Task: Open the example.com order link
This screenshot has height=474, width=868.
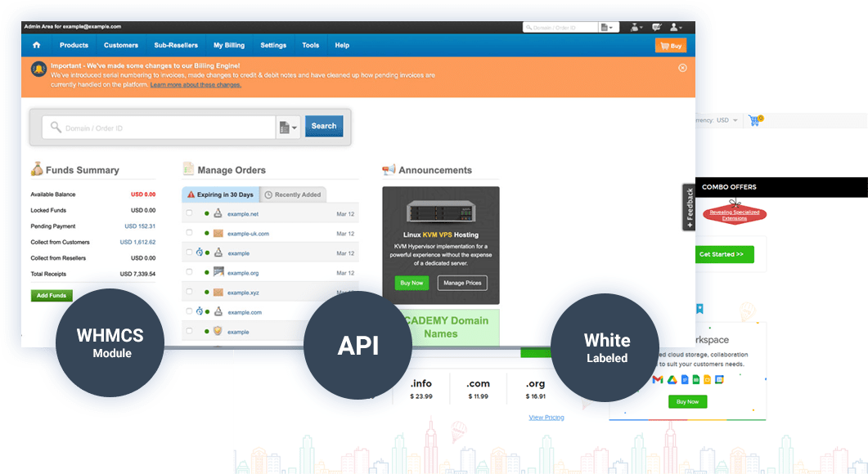Action: (x=245, y=312)
